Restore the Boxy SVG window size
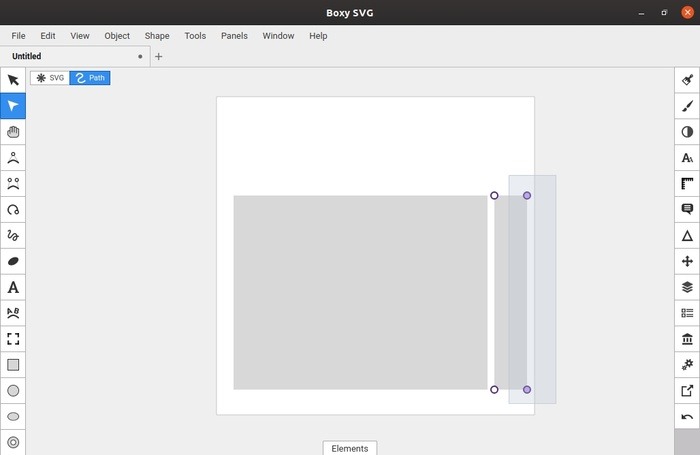Viewport: 700px width, 455px height. (664, 13)
